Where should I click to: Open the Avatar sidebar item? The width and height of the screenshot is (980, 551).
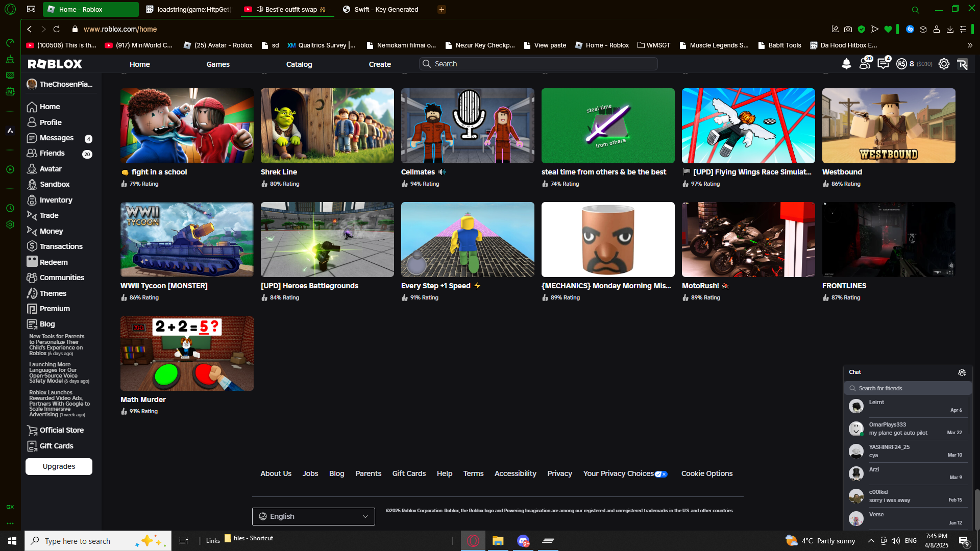click(51, 169)
